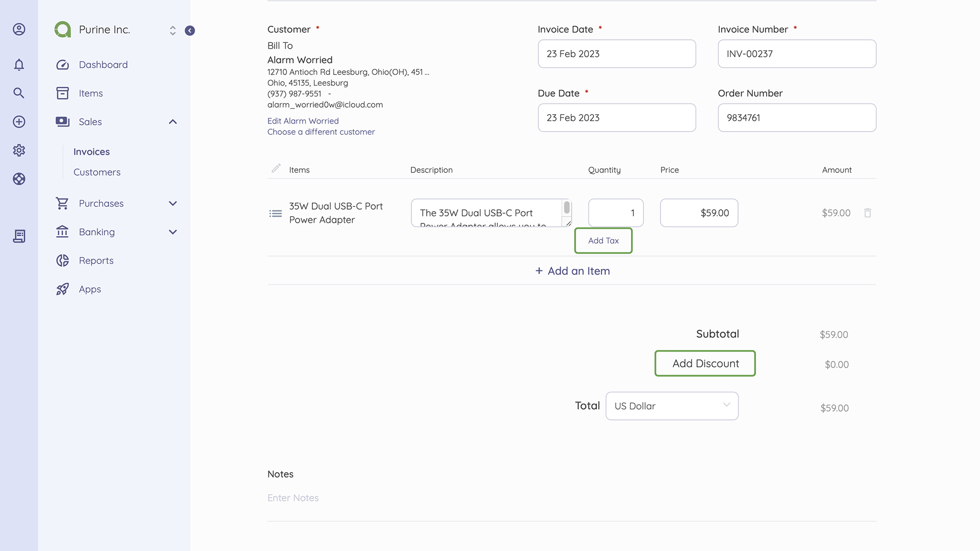Click the Choose a different customer link
980x551 pixels.
321,132
